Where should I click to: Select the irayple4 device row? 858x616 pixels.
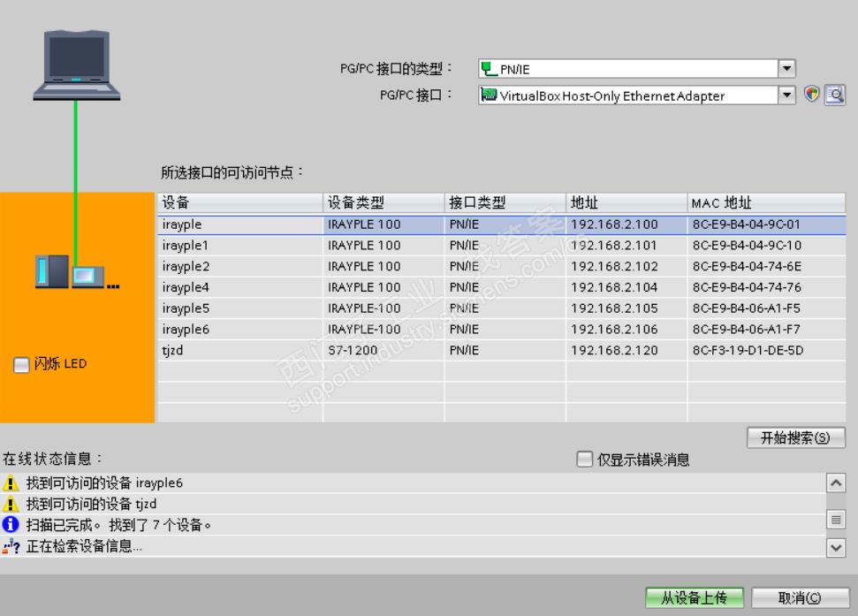(x=502, y=288)
